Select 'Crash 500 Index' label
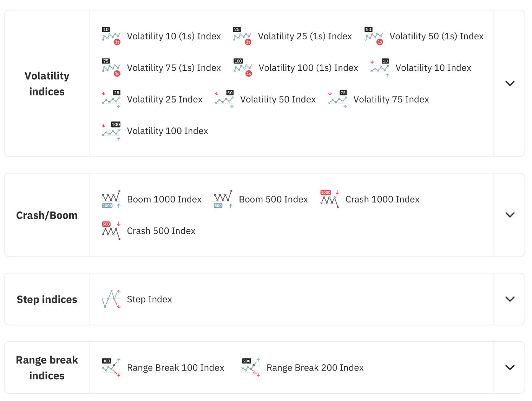532x401 pixels. pos(161,231)
